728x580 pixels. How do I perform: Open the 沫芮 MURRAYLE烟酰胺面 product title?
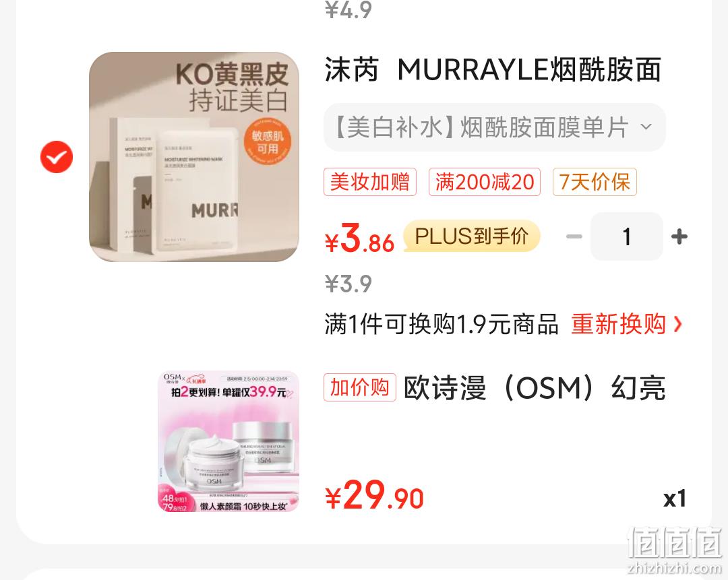[493, 69]
